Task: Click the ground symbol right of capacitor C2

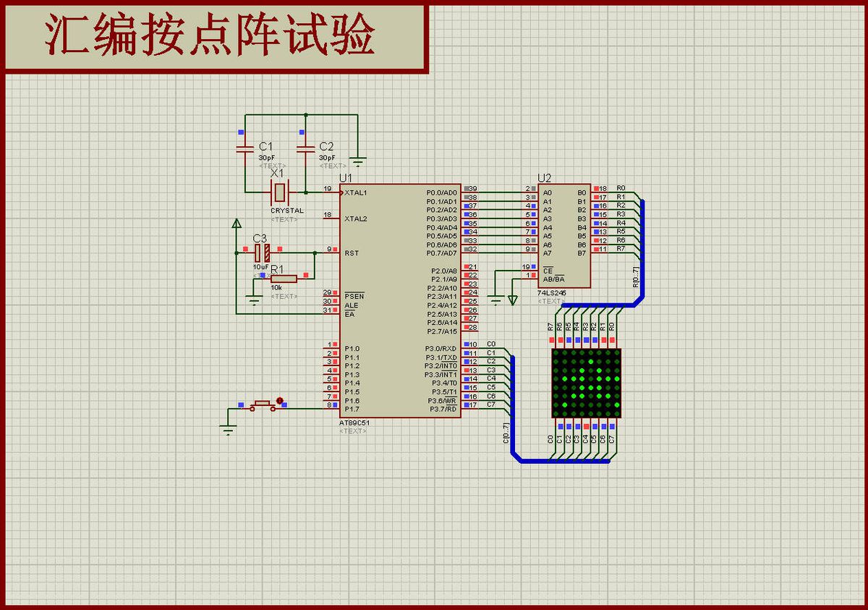Action: (x=357, y=161)
